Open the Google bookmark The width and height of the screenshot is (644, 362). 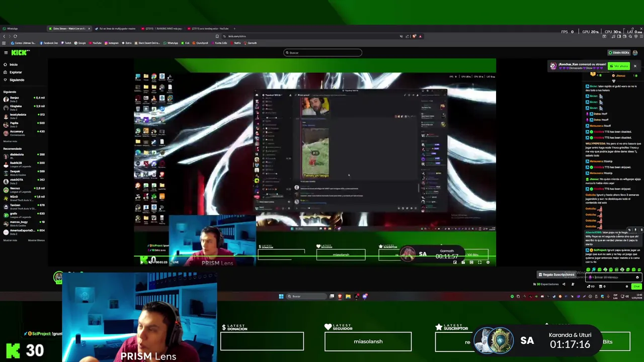[x=80, y=43]
